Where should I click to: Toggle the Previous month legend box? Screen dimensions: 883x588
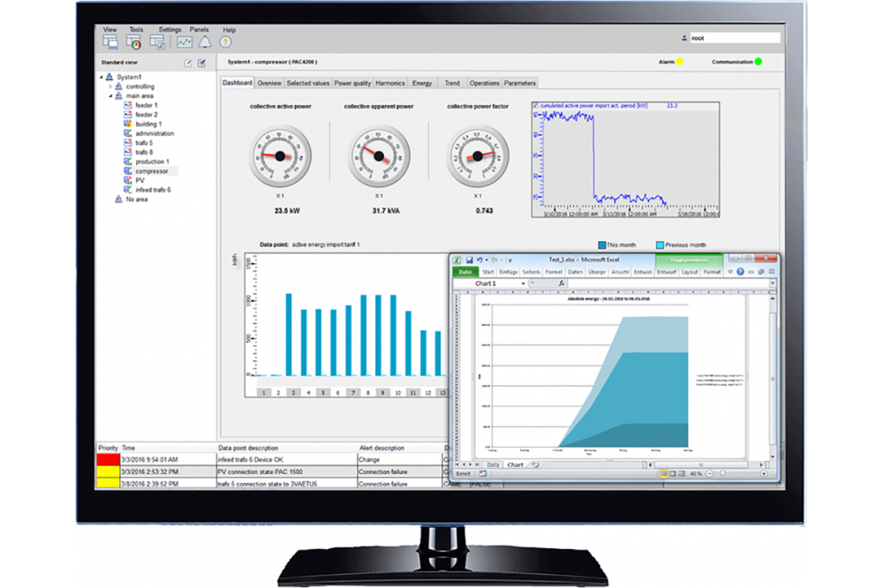click(x=660, y=245)
